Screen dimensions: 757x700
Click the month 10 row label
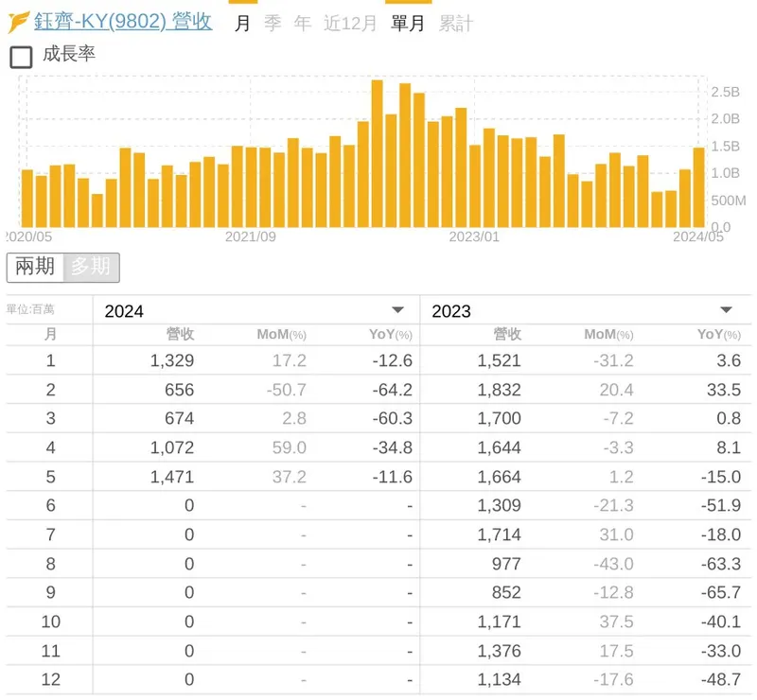tap(51, 621)
